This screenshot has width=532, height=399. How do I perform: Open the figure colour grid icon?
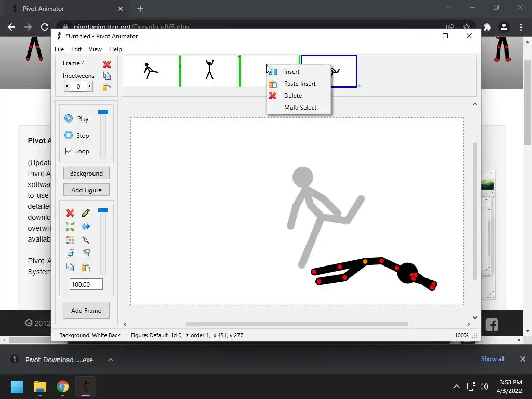coord(70,240)
